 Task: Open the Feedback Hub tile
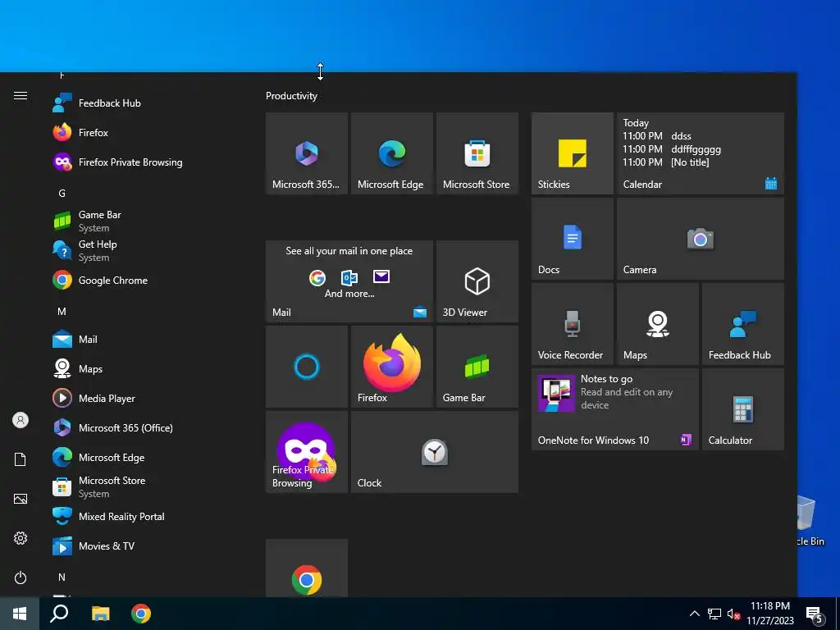coord(743,323)
